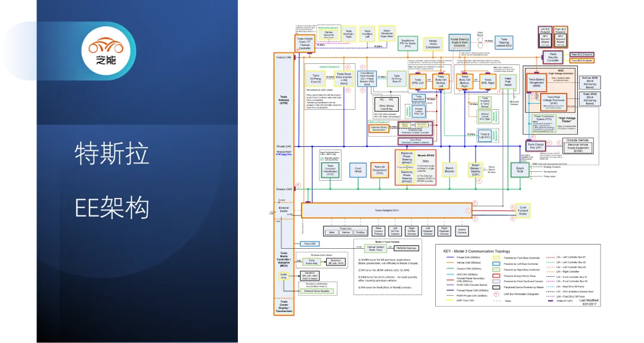
Task: Select the FM/DAB Antennas box
Action: [x=407, y=248]
